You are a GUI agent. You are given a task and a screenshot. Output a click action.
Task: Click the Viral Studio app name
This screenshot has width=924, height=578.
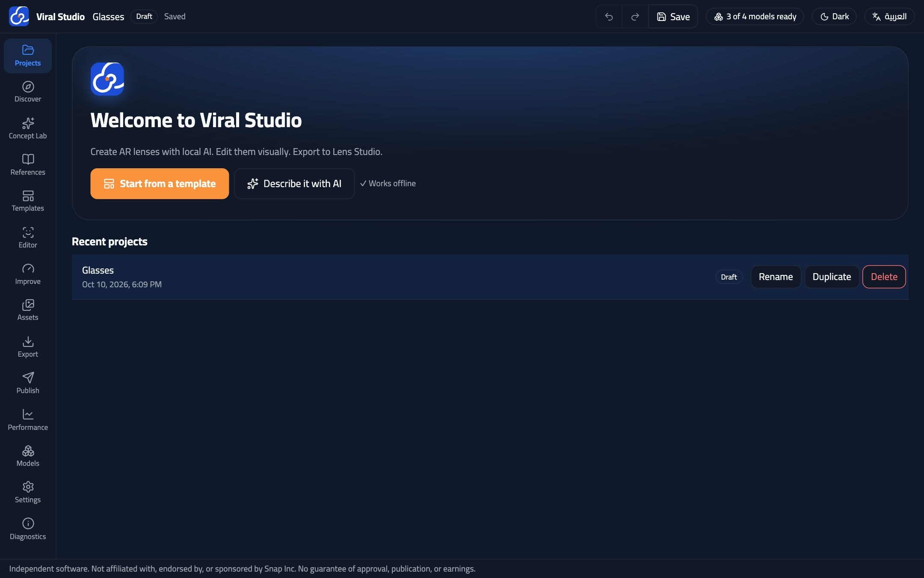60,17
